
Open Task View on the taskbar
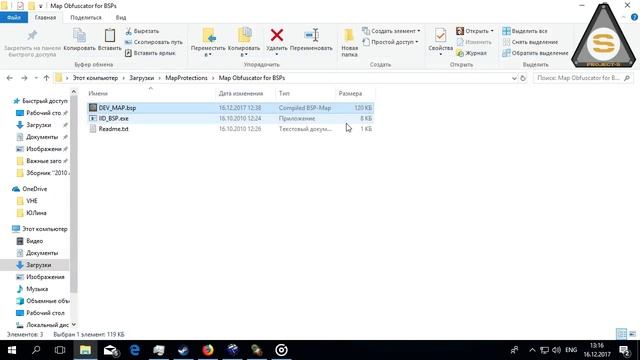(60, 350)
